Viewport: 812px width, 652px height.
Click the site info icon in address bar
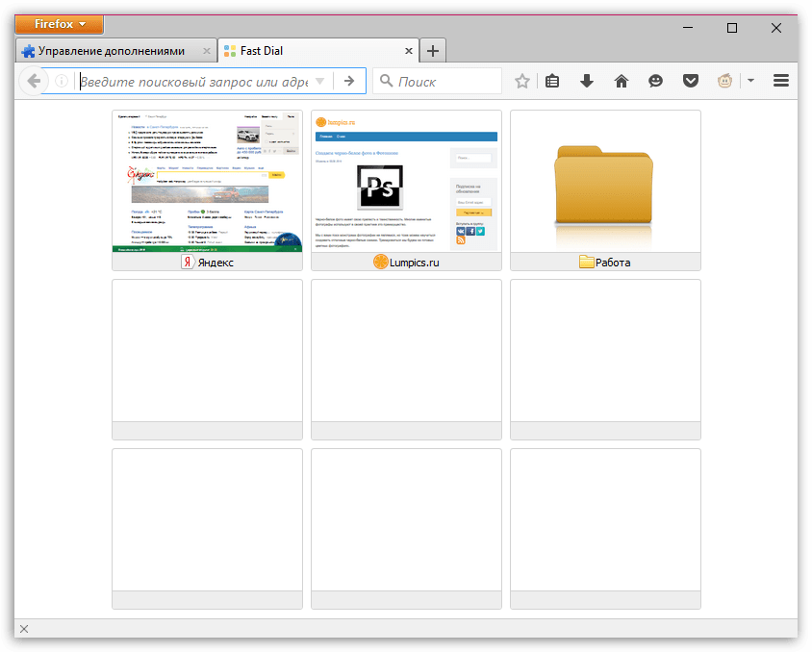click(63, 82)
